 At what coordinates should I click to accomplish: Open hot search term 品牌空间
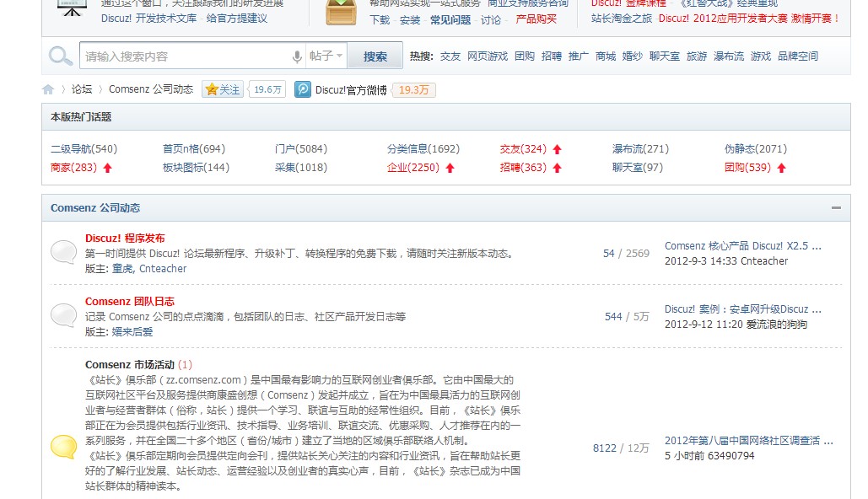click(x=798, y=56)
